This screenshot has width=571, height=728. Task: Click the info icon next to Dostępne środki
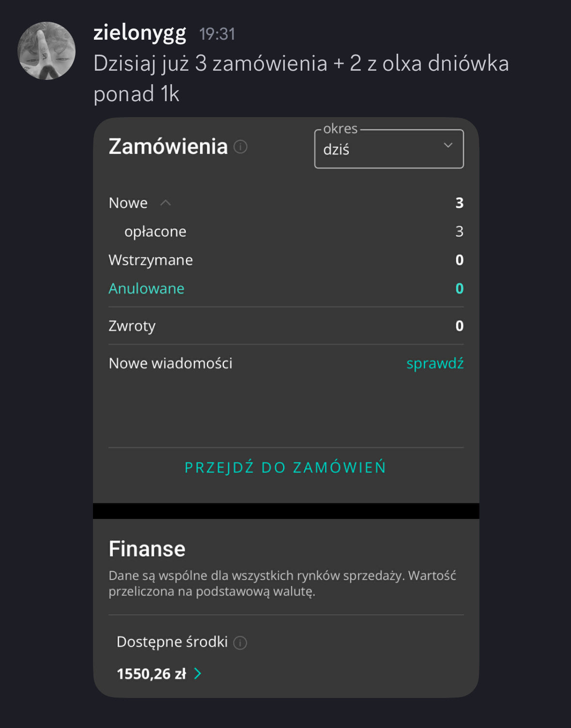click(x=240, y=642)
